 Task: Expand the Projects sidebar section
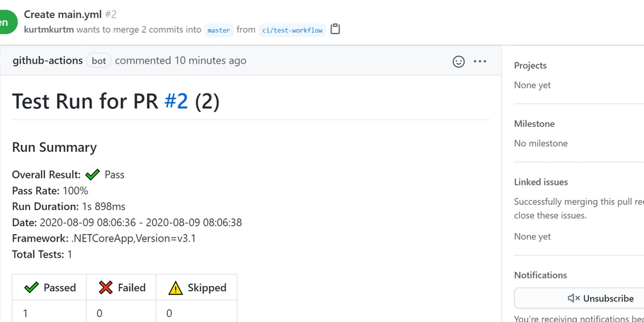[530, 65]
